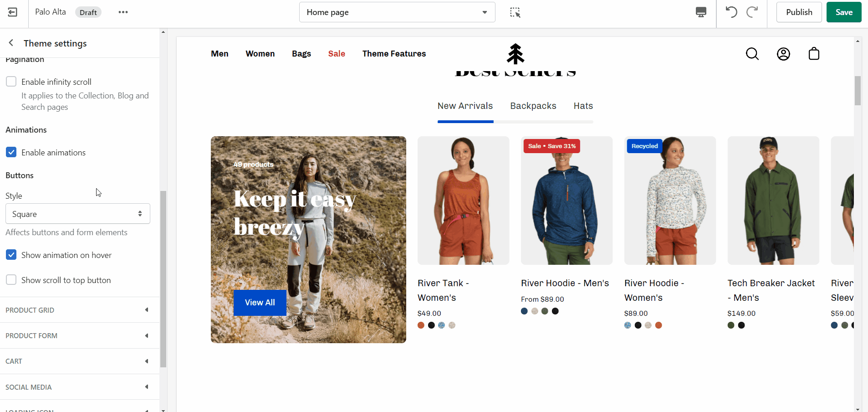The image size is (868, 412).
Task: Open the customer account icon
Action: (783, 54)
